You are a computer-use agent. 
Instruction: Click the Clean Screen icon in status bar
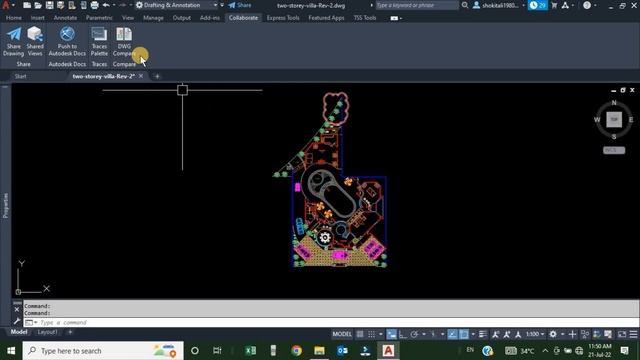622,334
